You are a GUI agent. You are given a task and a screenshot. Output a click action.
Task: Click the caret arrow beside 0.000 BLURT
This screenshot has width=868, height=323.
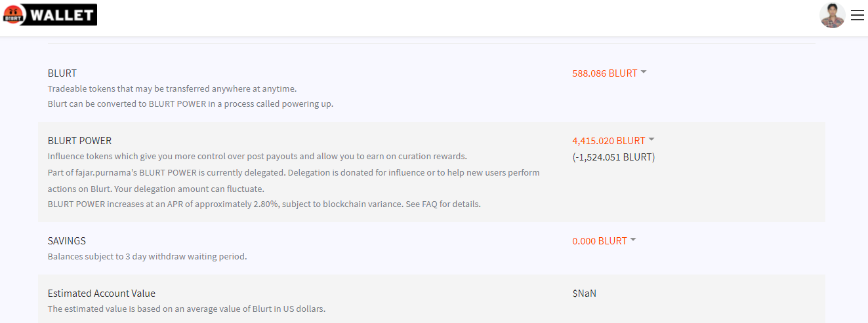coord(633,240)
